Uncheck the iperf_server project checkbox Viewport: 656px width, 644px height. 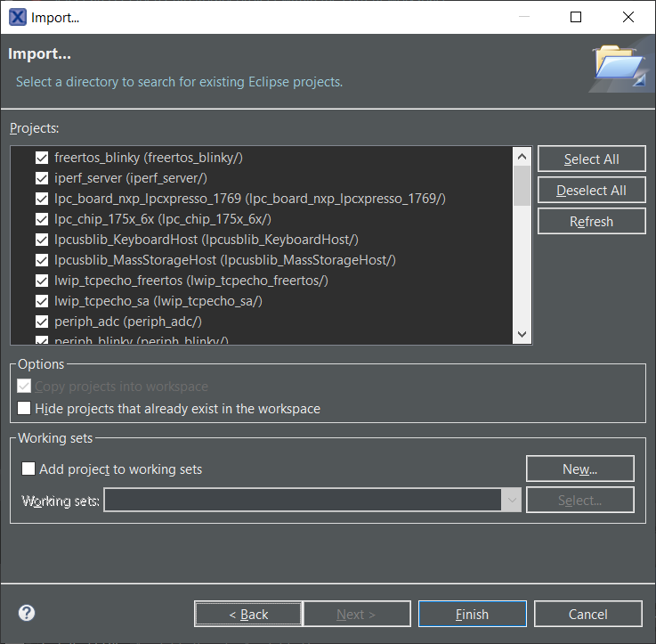click(42, 178)
